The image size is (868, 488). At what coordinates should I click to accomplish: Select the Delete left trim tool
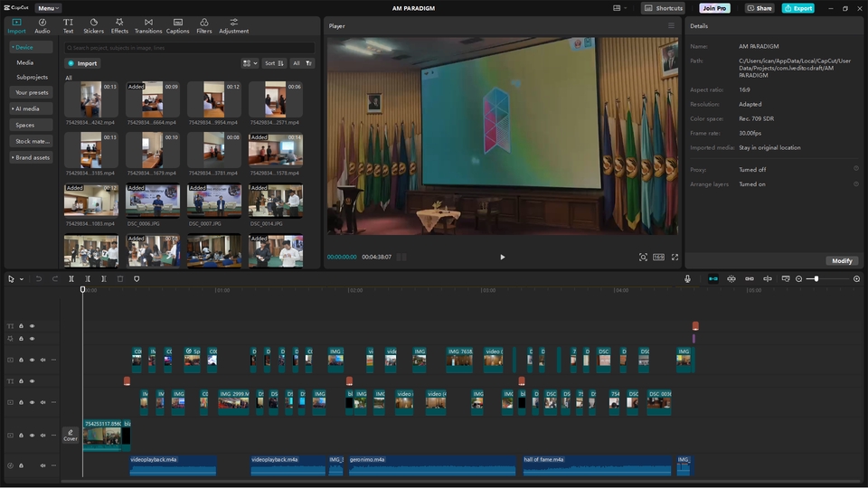pyautogui.click(x=88, y=279)
